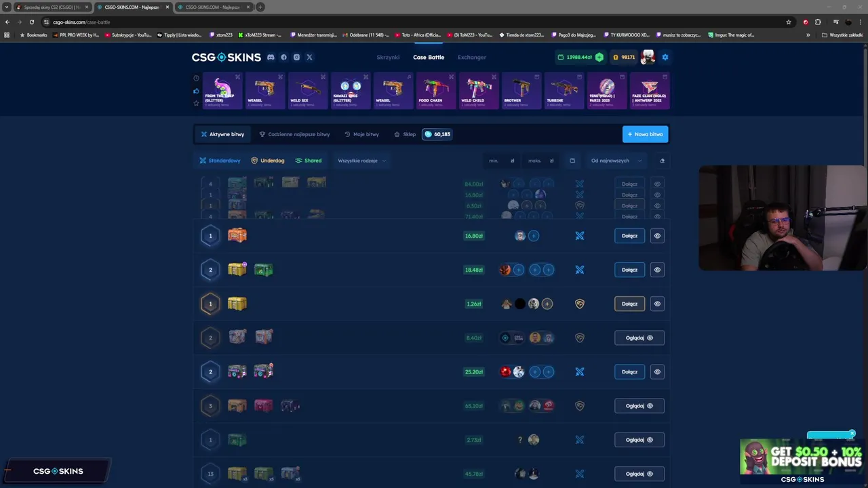
Task: Click empty player slot in 16.80zł battle
Action: [x=534, y=236]
